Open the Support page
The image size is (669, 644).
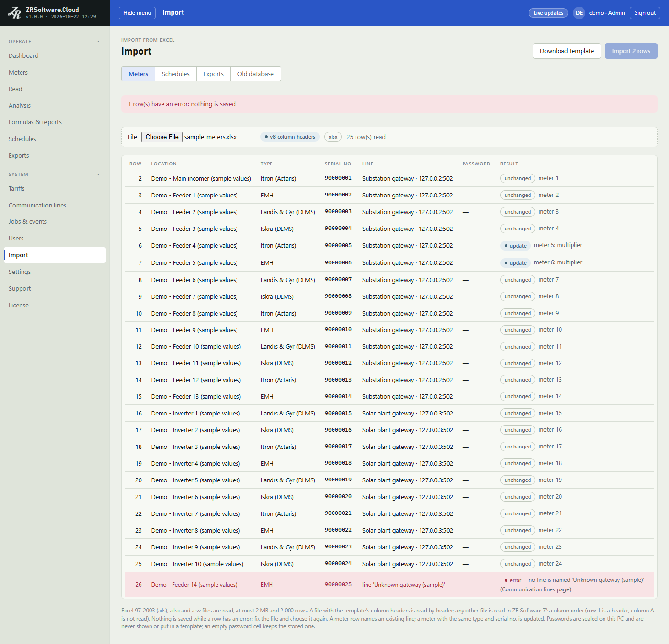point(54,289)
